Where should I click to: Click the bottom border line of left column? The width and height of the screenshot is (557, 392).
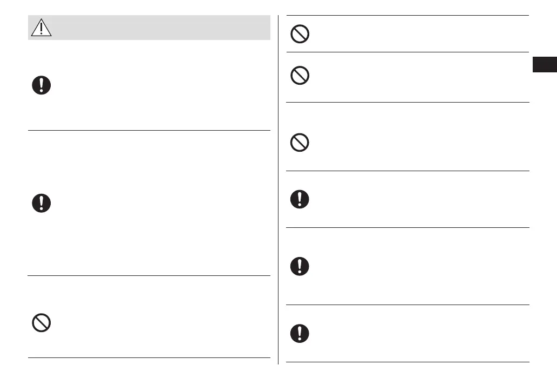(149, 357)
